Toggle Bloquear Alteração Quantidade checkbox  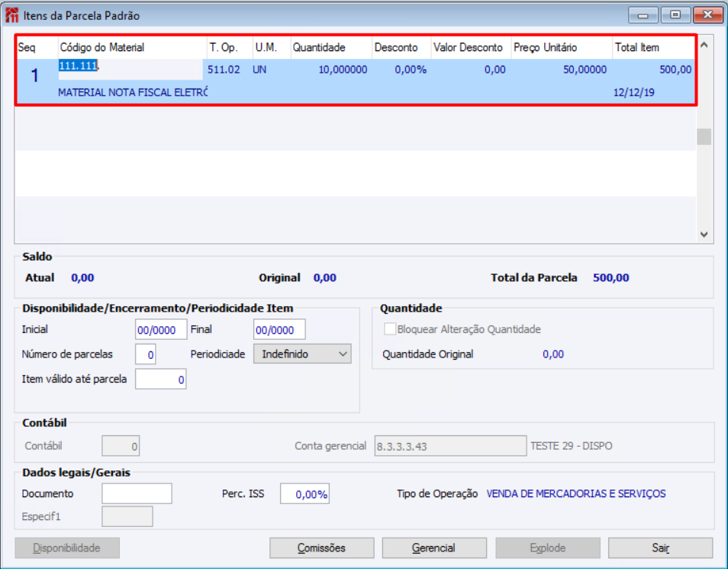point(391,329)
